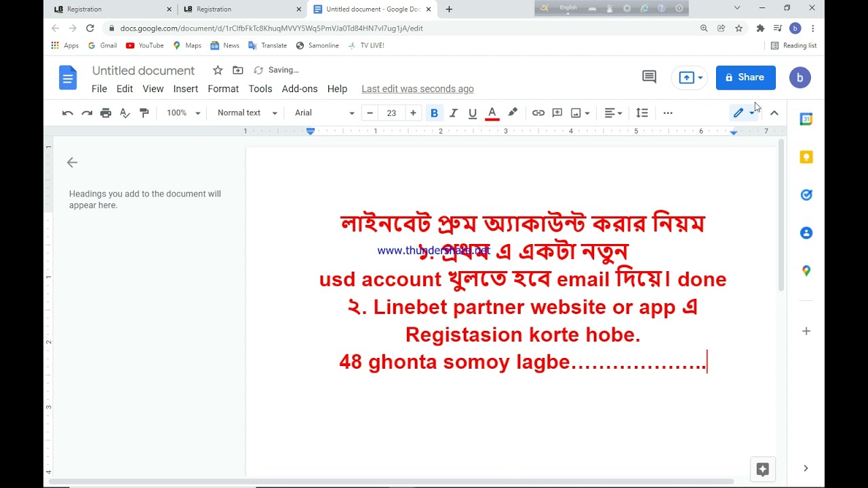Open the YouTube bookmark
Image resolution: width=868 pixels, height=488 pixels.
coord(145,45)
